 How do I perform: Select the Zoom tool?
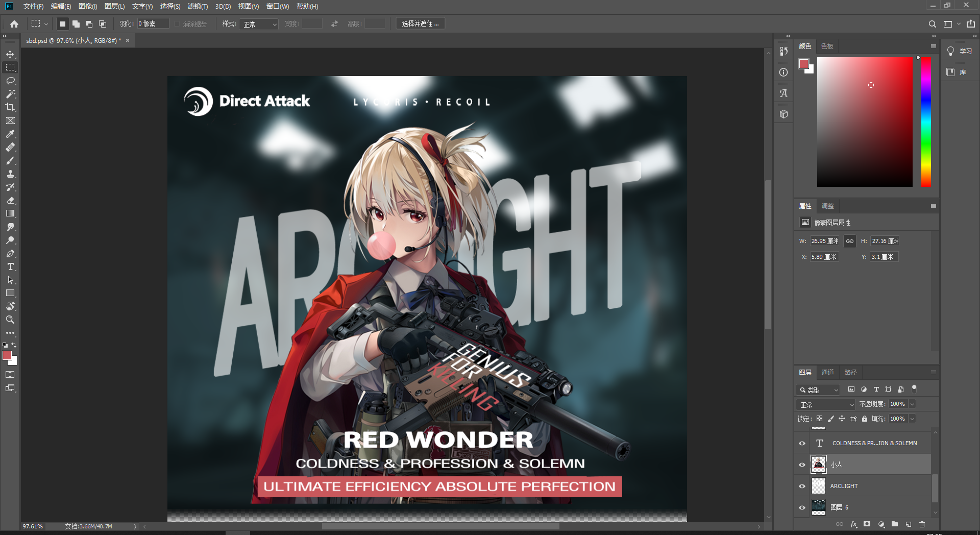pos(10,320)
